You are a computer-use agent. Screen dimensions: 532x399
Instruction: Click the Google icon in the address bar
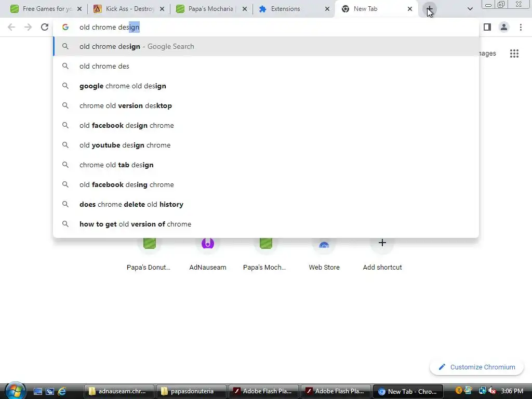tap(65, 27)
